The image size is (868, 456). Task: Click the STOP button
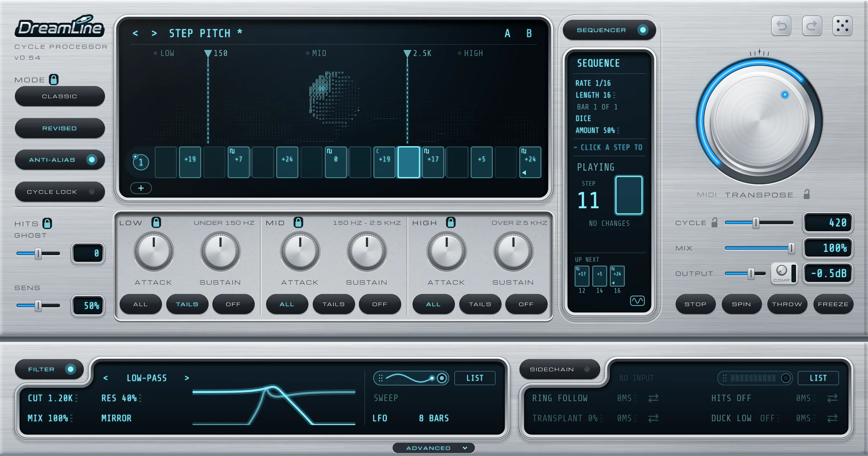pos(695,304)
